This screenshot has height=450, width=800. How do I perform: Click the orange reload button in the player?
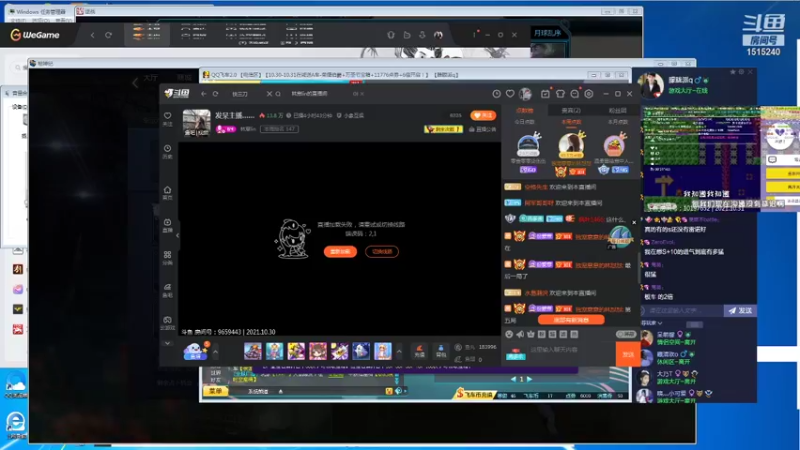[x=340, y=252]
